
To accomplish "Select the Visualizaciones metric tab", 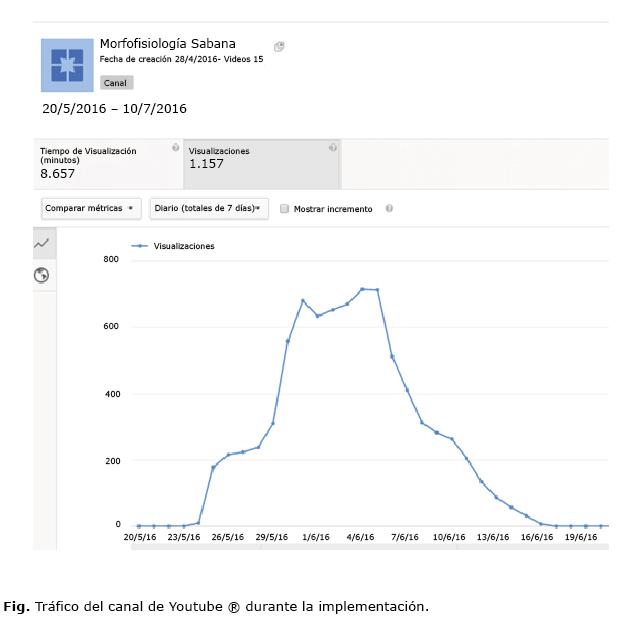I will click(x=262, y=164).
